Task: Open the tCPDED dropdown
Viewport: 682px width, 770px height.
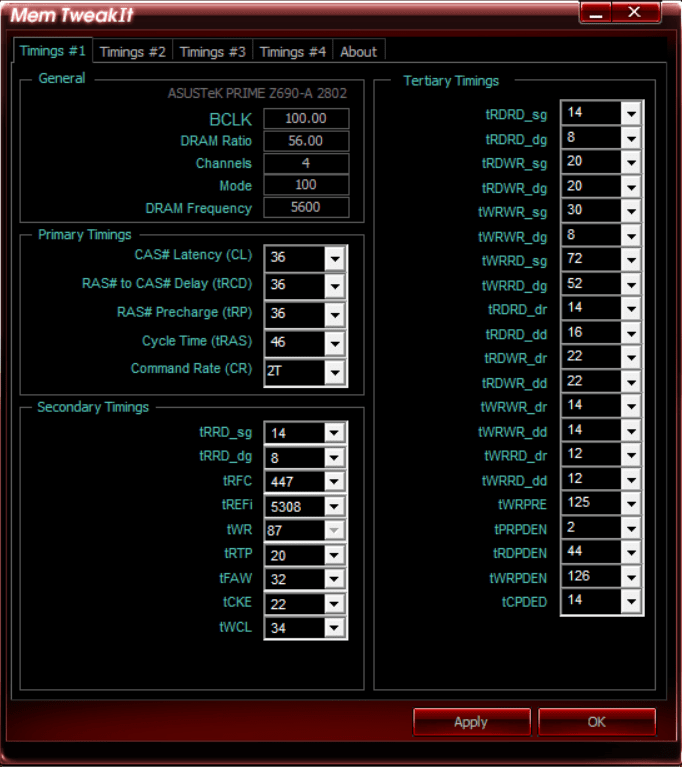Action: [x=631, y=602]
